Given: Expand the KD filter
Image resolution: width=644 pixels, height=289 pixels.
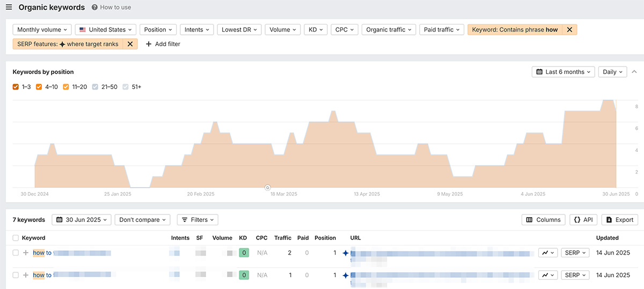Looking at the screenshot, I should point(316,30).
